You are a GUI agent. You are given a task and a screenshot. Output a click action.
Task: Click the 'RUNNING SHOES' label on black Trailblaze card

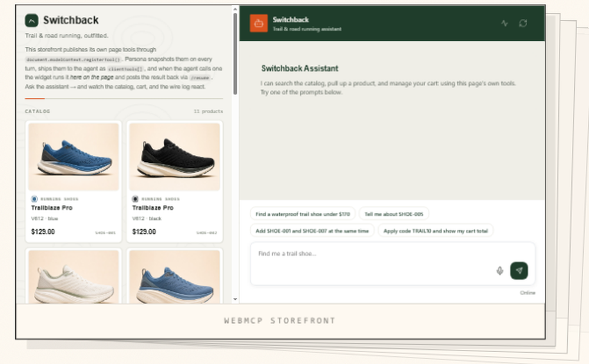point(160,199)
